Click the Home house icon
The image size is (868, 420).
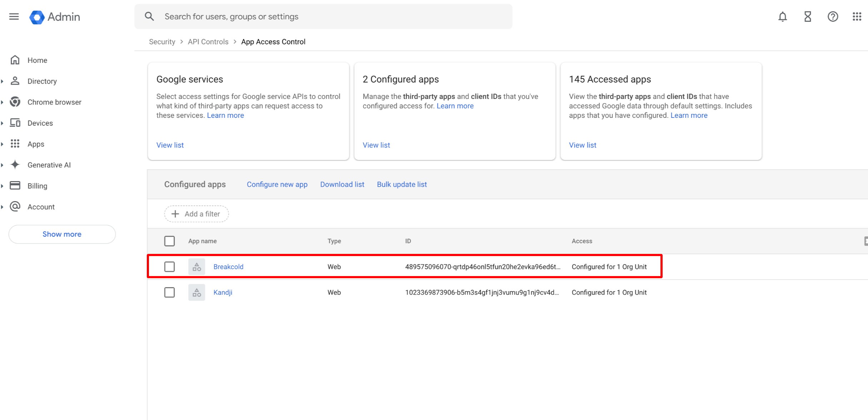[15, 60]
